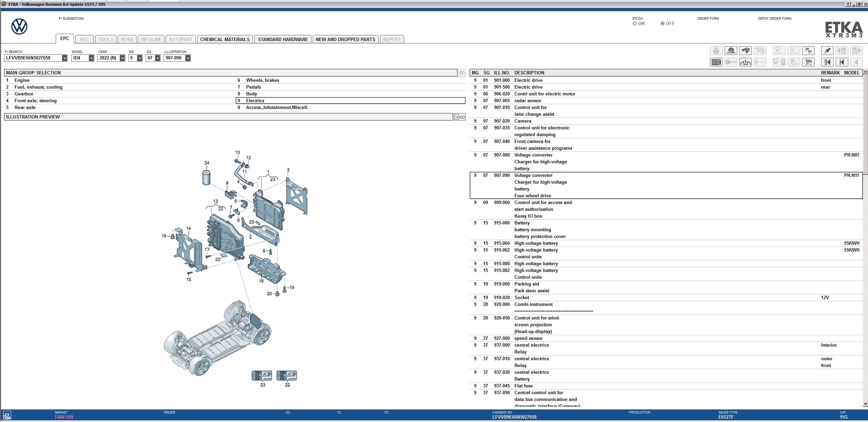The image size is (868, 422).
Task: Open the Chemical Materials tab
Action: tap(225, 39)
